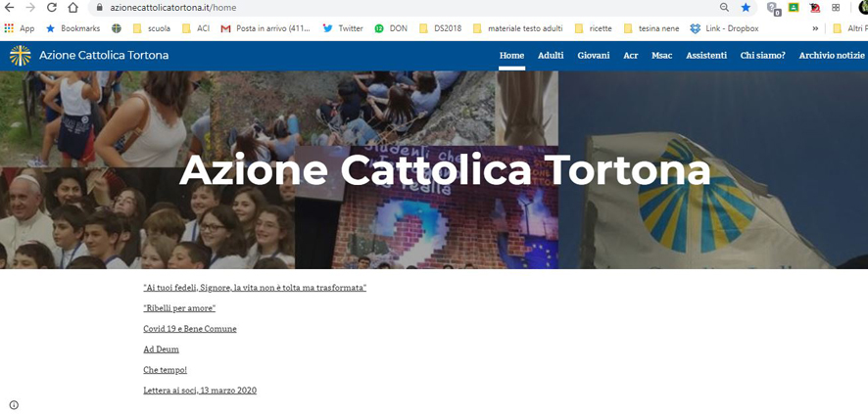The width and height of the screenshot is (868, 415).
Task: Open the Assistenti page
Action: click(x=706, y=56)
